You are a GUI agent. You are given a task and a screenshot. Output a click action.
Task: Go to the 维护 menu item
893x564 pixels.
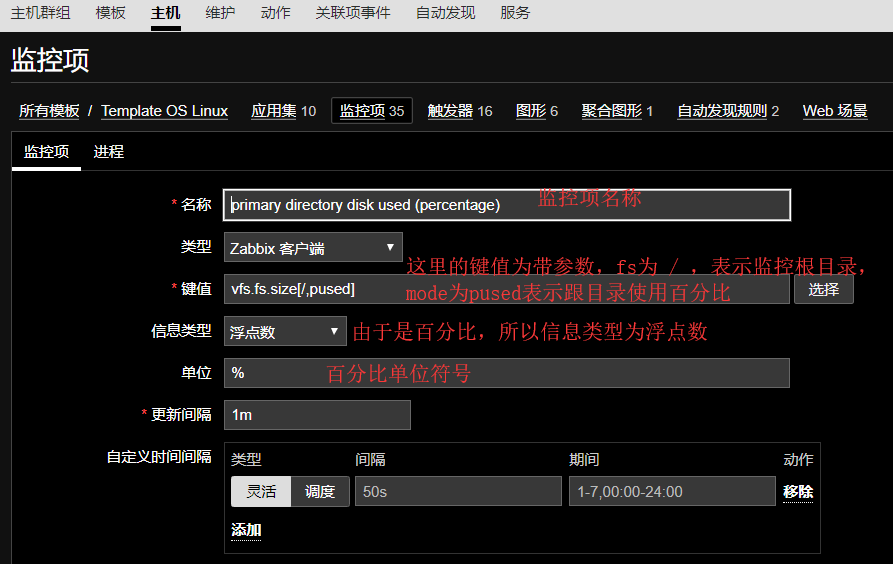click(x=220, y=13)
